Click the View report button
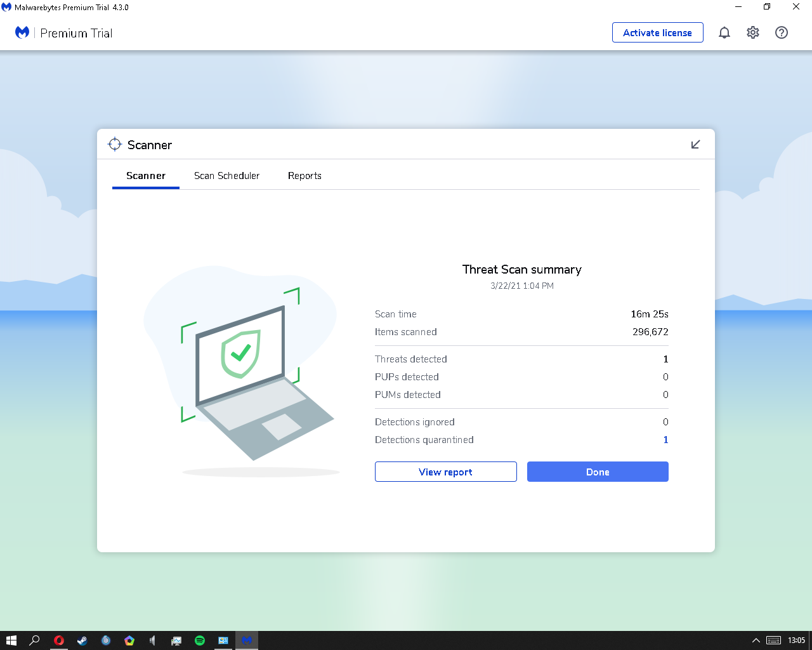The width and height of the screenshot is (812, 650). click(446, 472)
